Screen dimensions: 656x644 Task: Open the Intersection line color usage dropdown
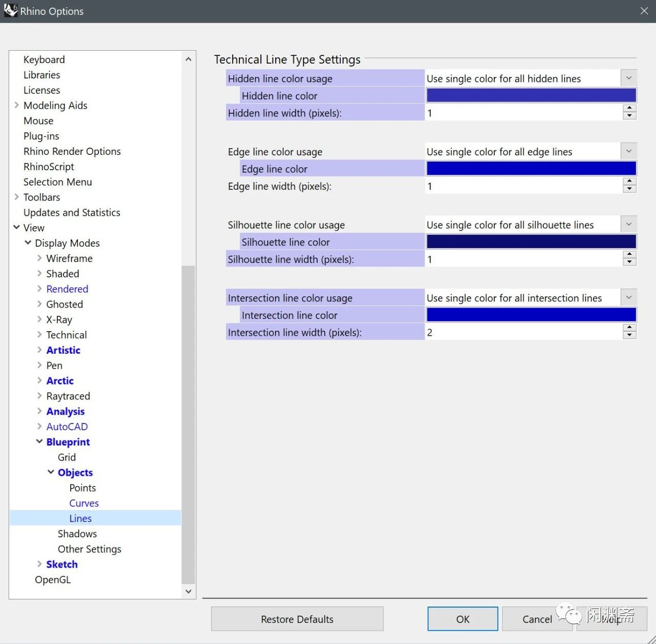tap(629, 298)
